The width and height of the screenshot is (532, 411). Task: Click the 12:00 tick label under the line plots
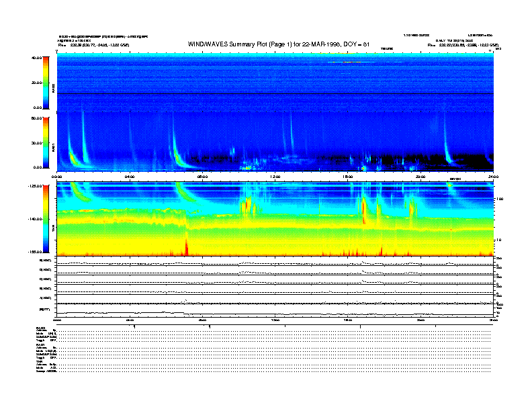point(275,320)
